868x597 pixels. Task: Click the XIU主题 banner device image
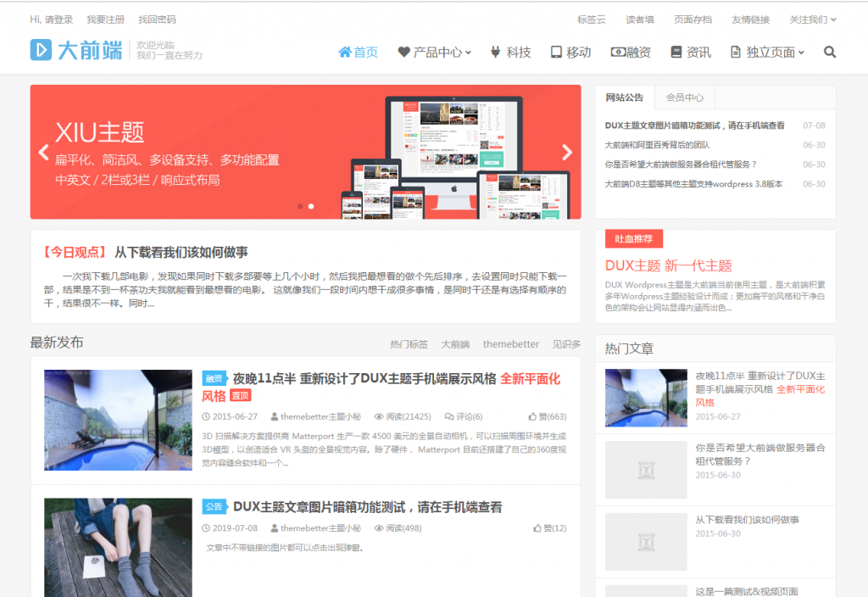coord(455,157)
